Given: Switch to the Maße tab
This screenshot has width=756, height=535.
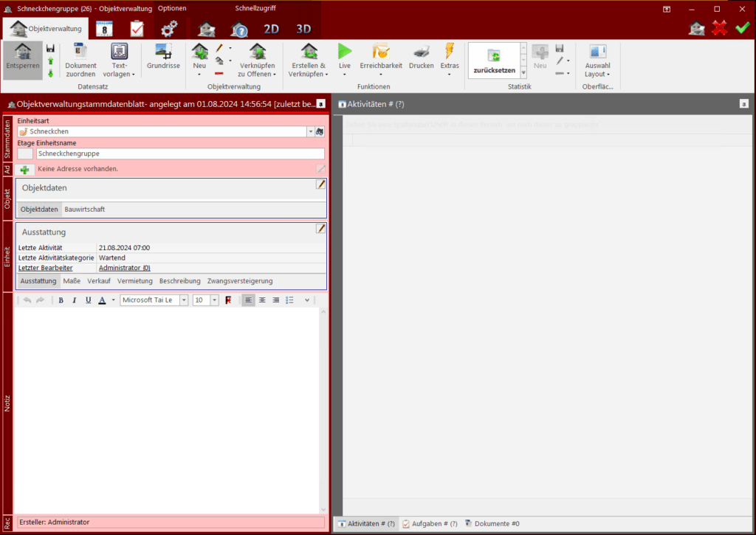Looking at the screenshot, I should point(72,281).
